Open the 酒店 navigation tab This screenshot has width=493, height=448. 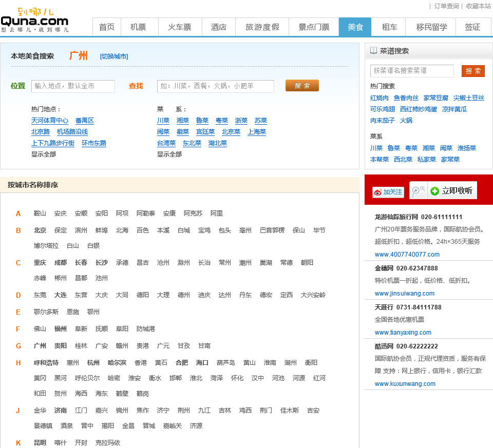(x=219, y=27)
